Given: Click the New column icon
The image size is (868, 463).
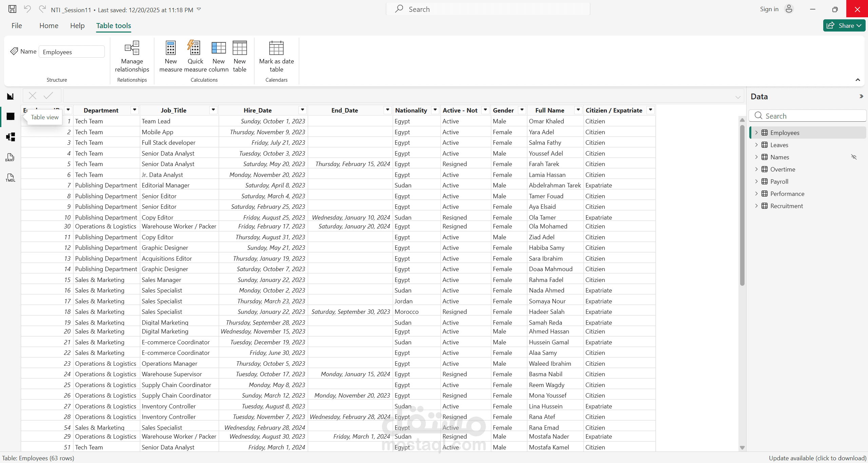Looking at the screenshot, I should tap(218, 48).
